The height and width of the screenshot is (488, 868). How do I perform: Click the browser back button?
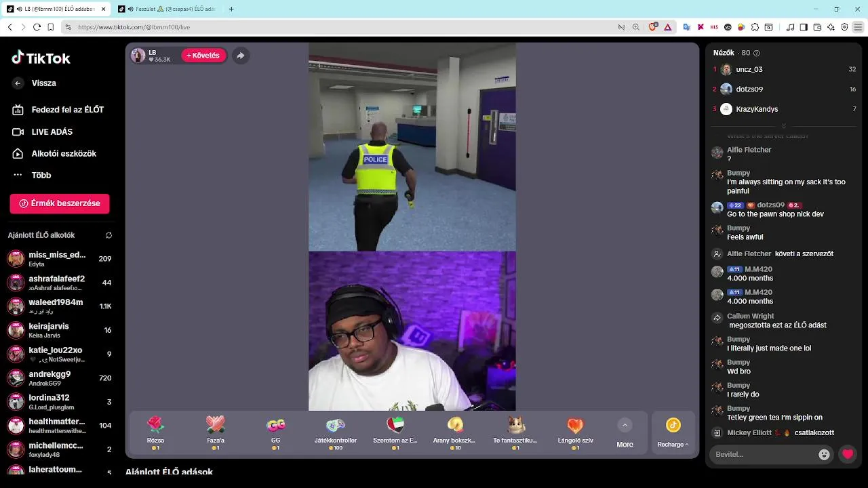9,27
